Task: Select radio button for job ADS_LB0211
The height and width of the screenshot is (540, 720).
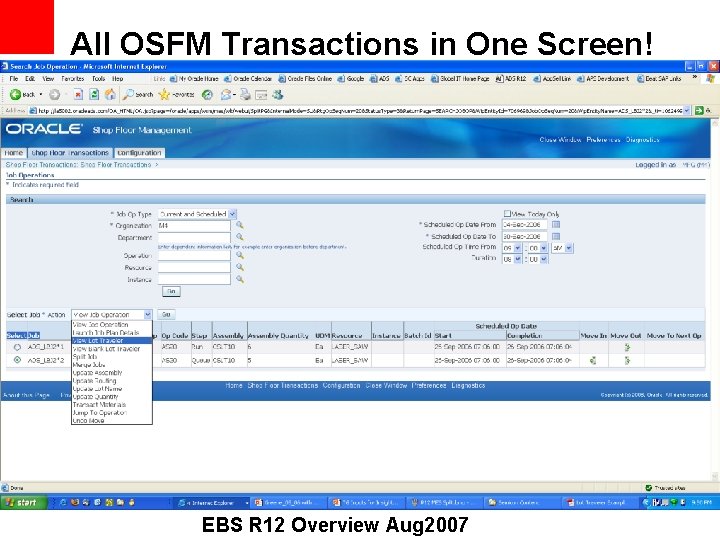Action: click(17, 347)
